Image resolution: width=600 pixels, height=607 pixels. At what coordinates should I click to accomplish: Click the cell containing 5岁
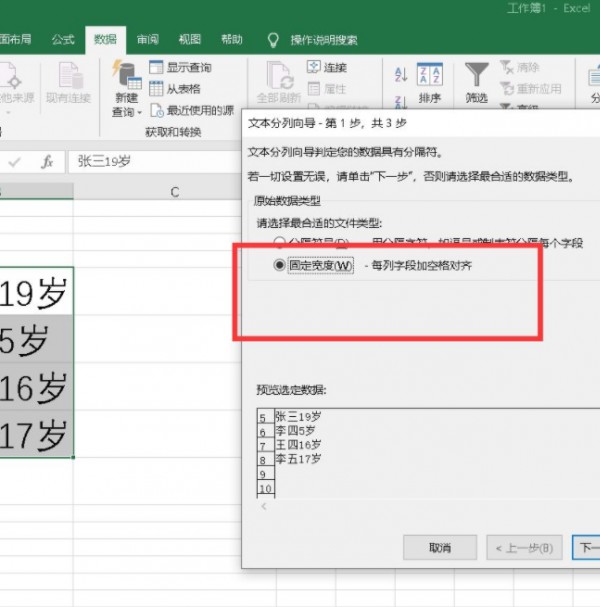36,339
